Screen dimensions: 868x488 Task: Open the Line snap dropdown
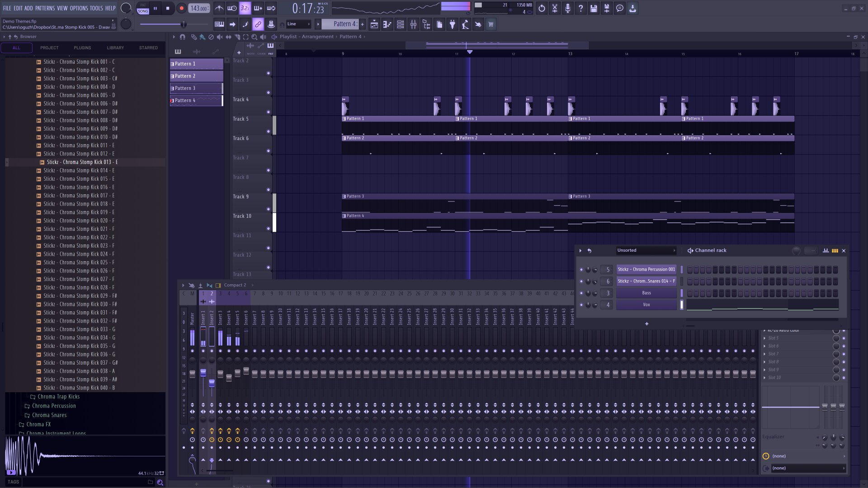point(298,24)
